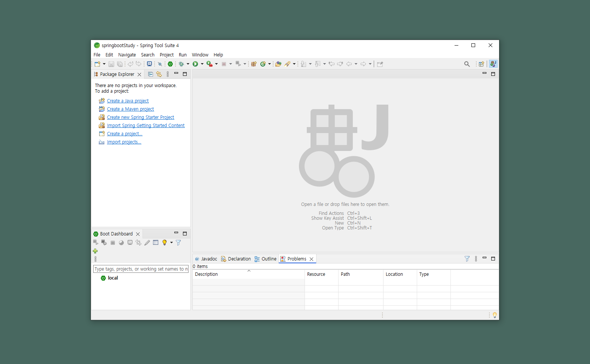
Task: Close the Problems tab
Action: (311, 259)
